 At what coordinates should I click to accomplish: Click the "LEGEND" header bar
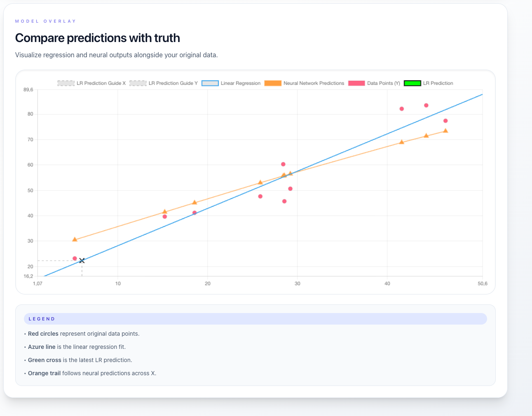[255, 319]
